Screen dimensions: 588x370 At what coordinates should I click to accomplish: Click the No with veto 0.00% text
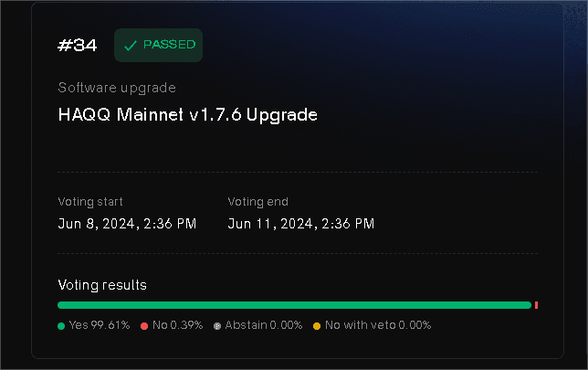377,325
